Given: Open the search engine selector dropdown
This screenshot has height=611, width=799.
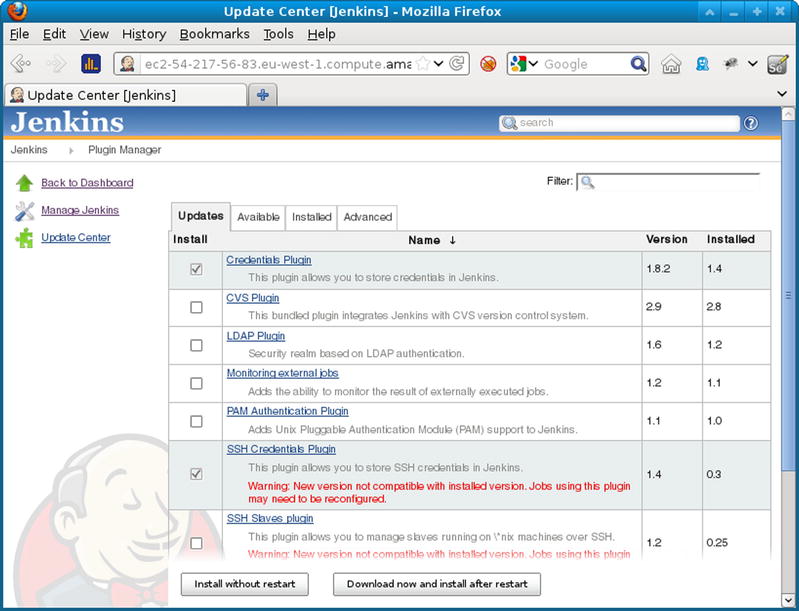Looking at the screenshot, I should click(x=524, y=64).
